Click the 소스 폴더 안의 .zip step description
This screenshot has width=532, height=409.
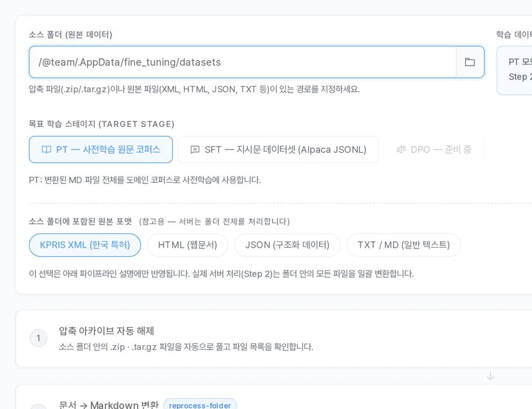(186, 347)
